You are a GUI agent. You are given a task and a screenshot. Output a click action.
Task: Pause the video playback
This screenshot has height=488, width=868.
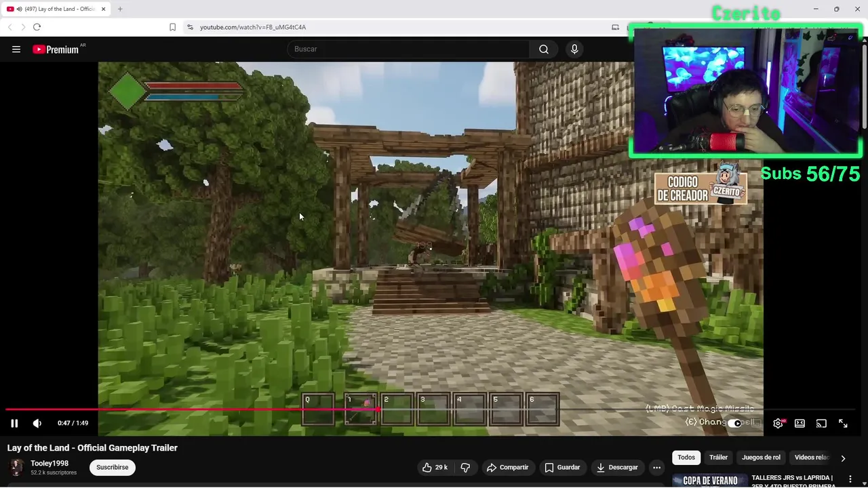click(14, 423)
